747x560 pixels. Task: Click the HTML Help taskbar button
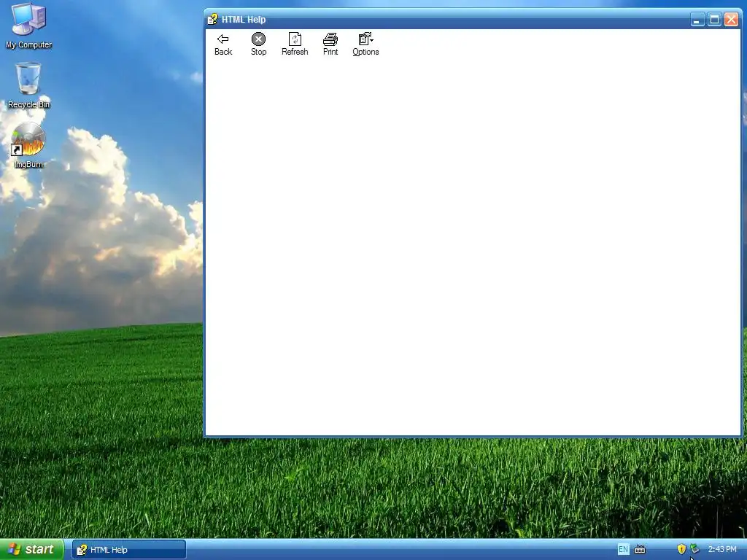(128, 550)
